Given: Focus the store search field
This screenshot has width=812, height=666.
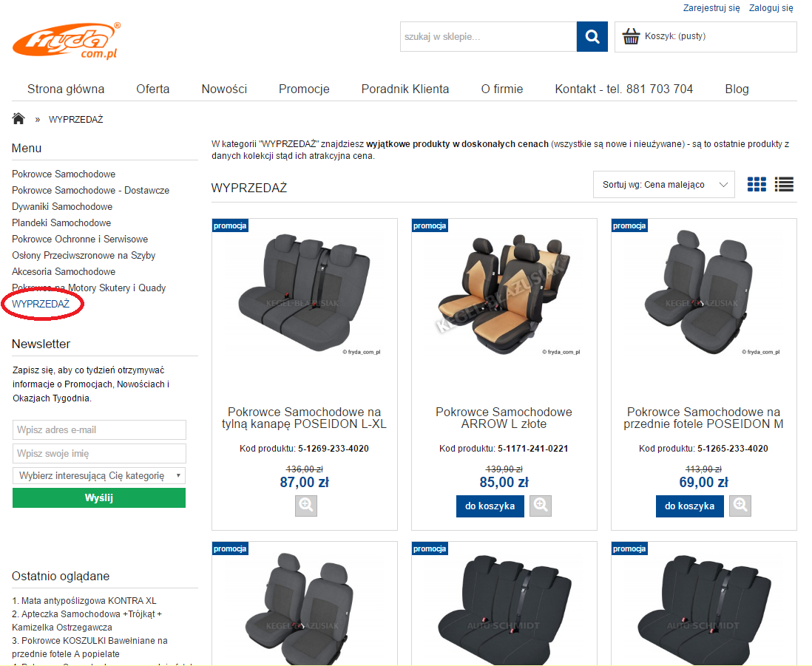Looking at the screenshot, I should tap(488, 36).
